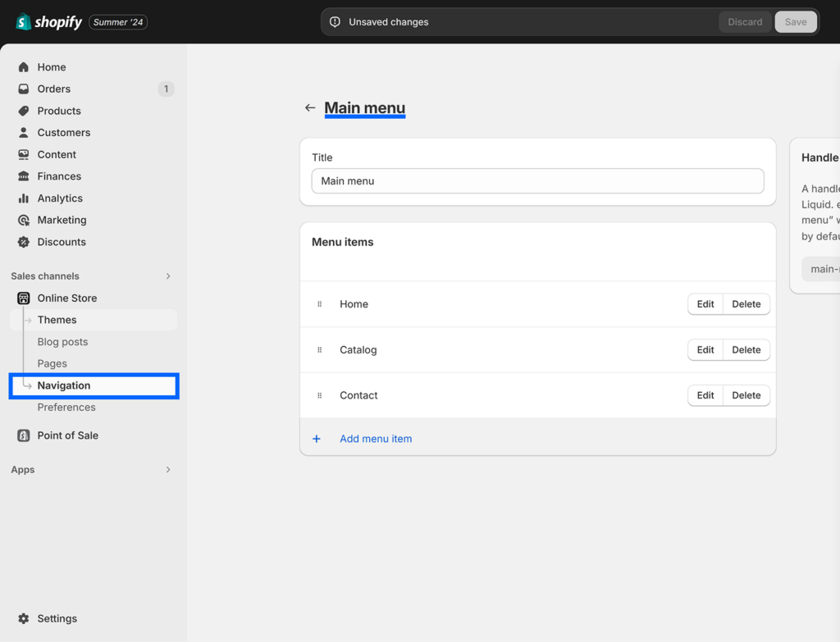Open Pages under Online Store
Screen dimensions: 840x642
pyautogui.click(x=52, y=363)
